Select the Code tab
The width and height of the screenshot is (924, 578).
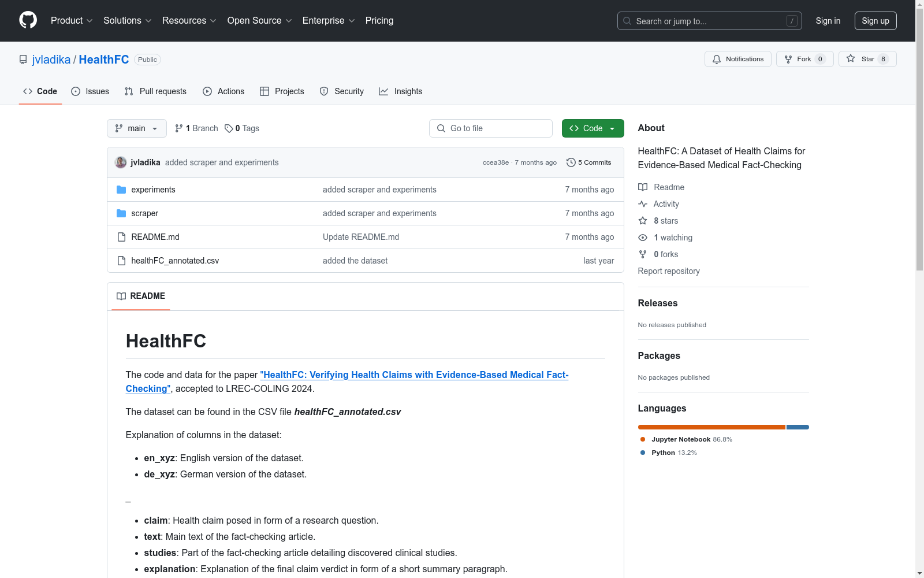pos(40,91)
